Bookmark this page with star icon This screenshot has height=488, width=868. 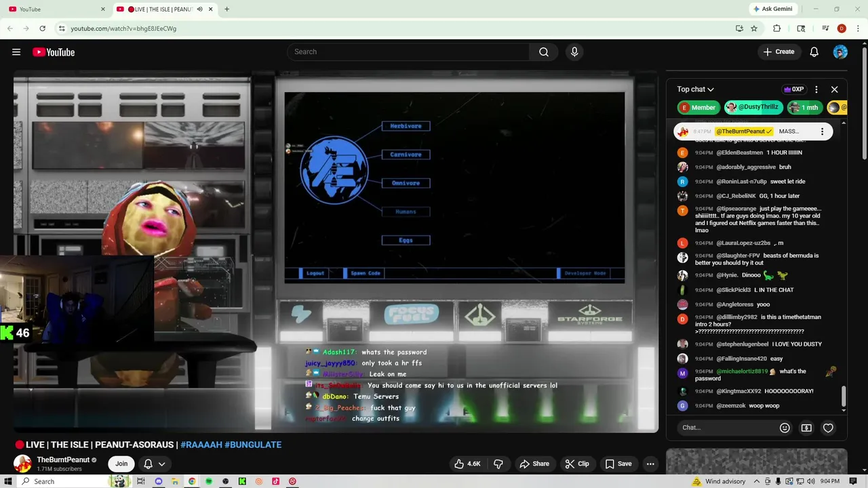pos(754,28)
